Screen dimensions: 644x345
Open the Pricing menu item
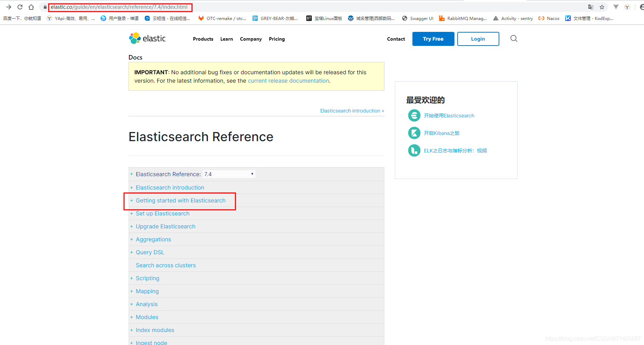click(x=277, y=39)
